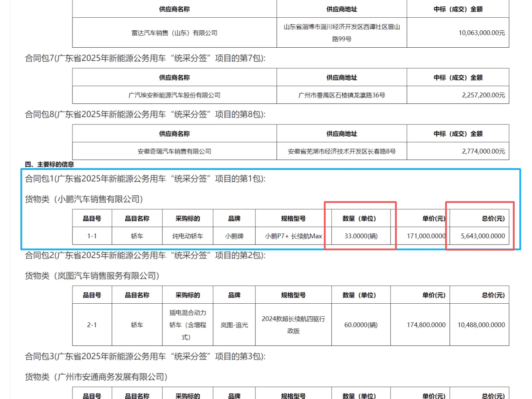
Task: Click the amount 10,063,000.00元
Action: point(482,33)
